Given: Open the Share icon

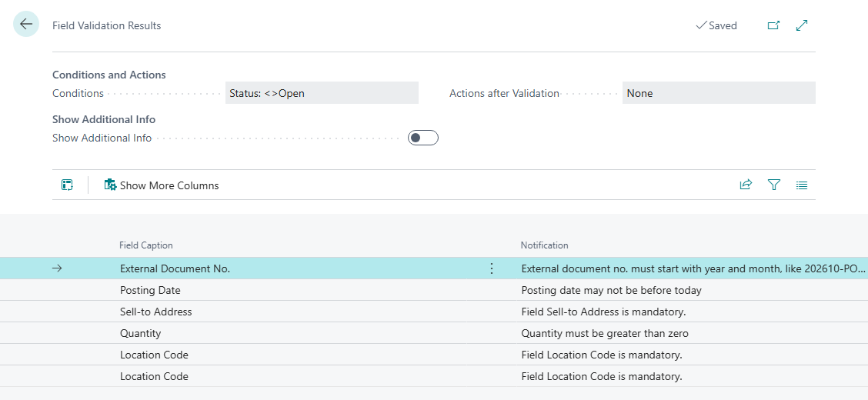Looking at the screenshot, I should (x=746, y=185).
